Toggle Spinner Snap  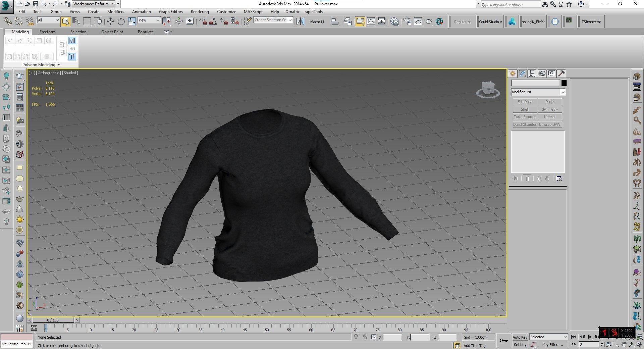click(x=235, y=21)
